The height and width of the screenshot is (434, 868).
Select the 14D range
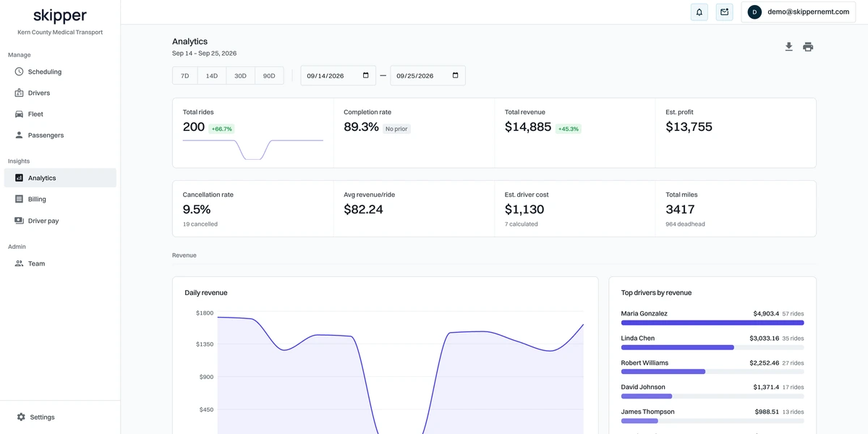click(212, 76)
